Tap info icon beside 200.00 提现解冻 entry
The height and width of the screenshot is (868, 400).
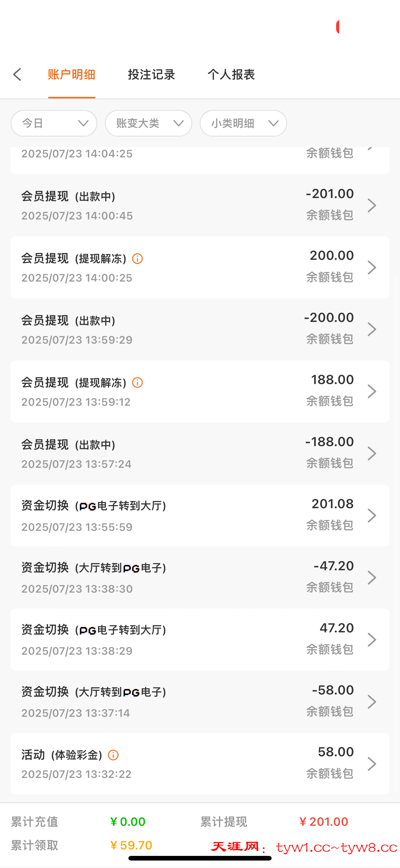pos(137,259)
